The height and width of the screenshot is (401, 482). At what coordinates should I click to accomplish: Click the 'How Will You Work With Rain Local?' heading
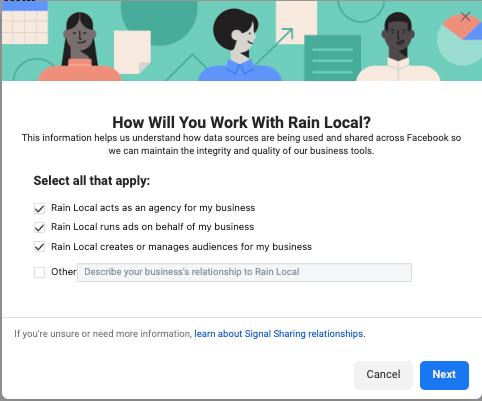[x=241, y=122]
